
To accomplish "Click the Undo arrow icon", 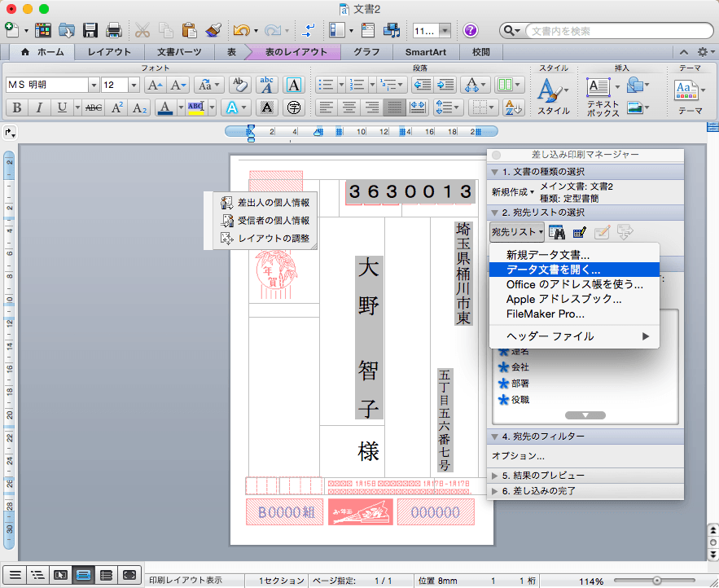I will pos(241,30).
